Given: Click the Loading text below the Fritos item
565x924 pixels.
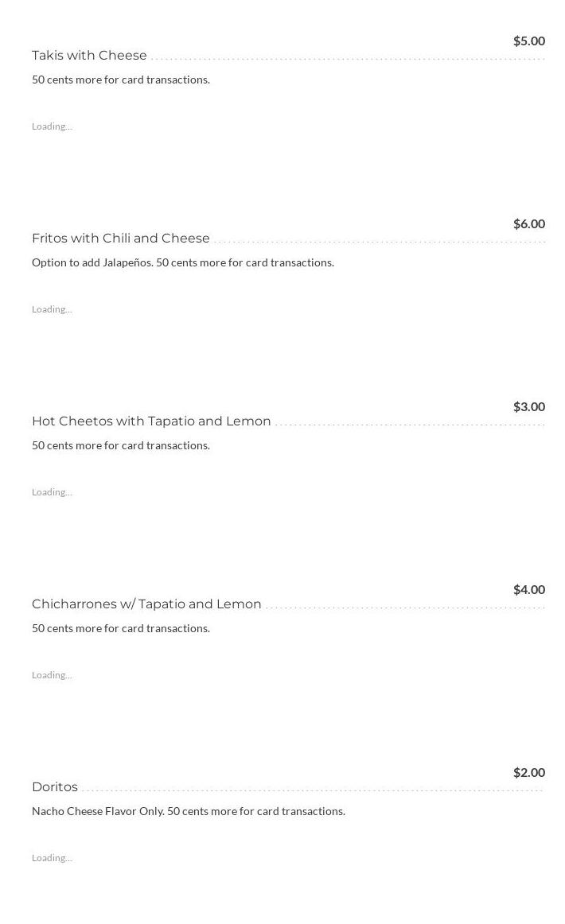Looking at the screenshot, I should pyautogui.click(x=52, y=309).
